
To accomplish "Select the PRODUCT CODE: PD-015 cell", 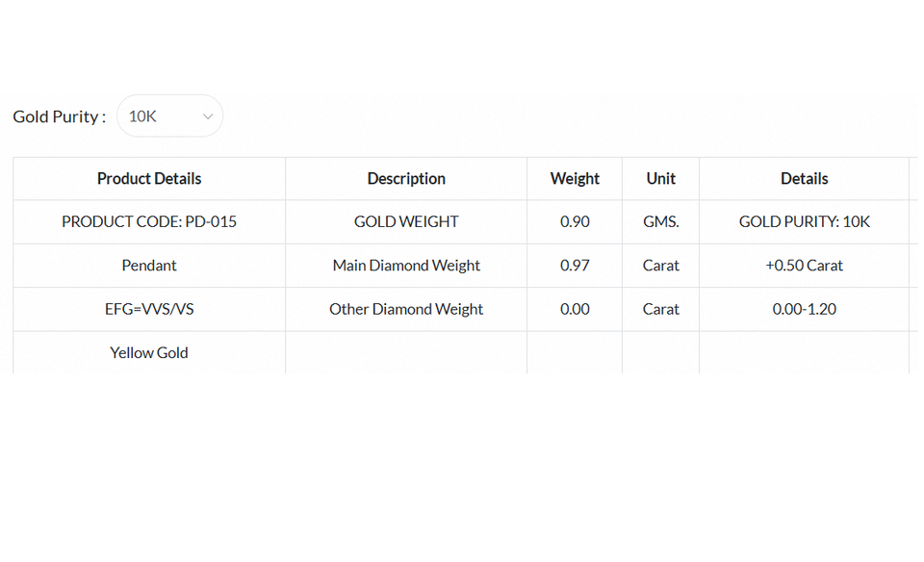I will (149, 221).
